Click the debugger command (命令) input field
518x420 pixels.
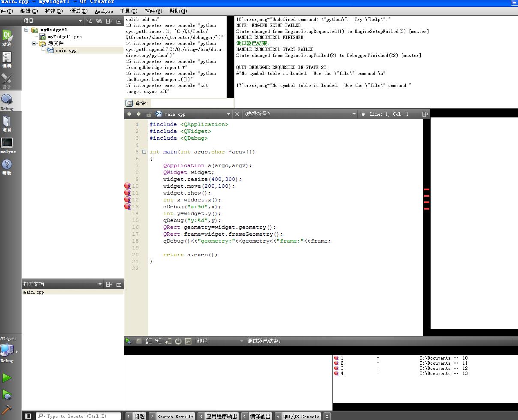(x=192, y=103)
